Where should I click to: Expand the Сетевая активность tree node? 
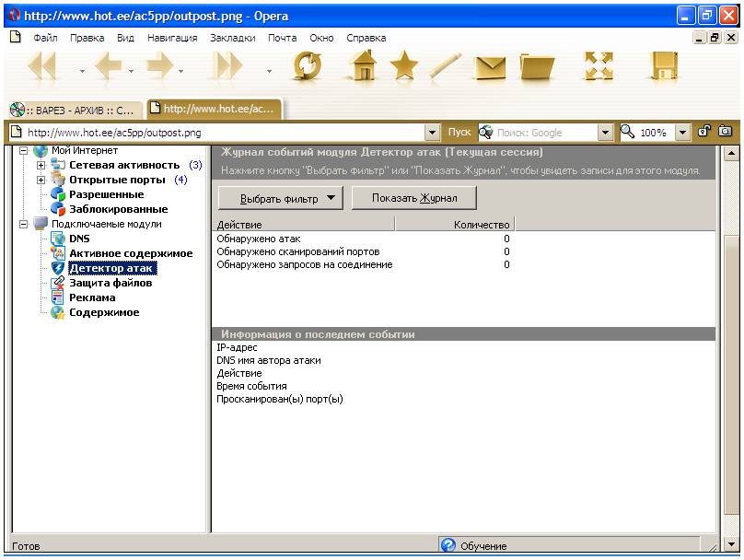pyautogui.click(x=41, y=165)
